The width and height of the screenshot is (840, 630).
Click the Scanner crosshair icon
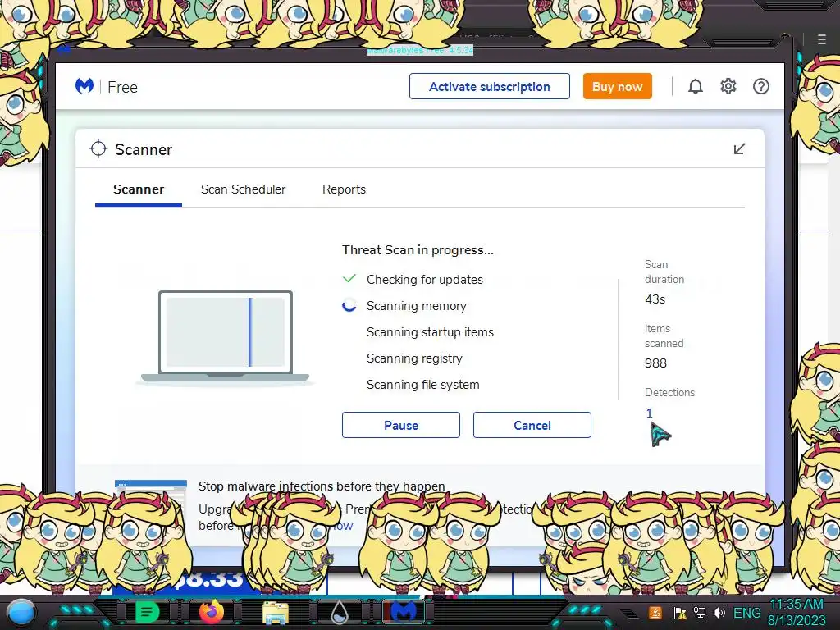point(98,149)
